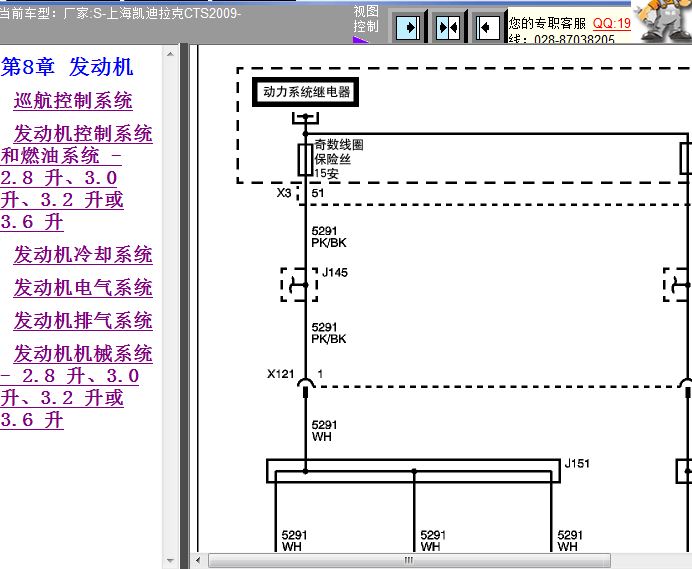Click the purple triangle marker under 视图控制
The image size is (692, 569).
coord(361,40)
